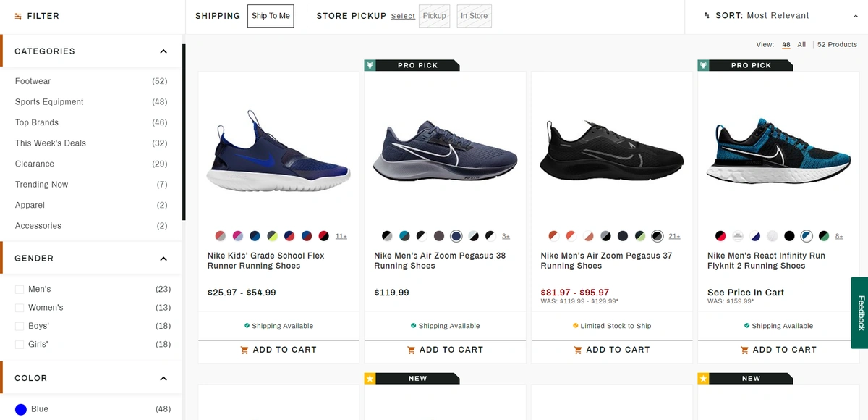Enable the Women's filter checkbox

(x=20, y=307)
